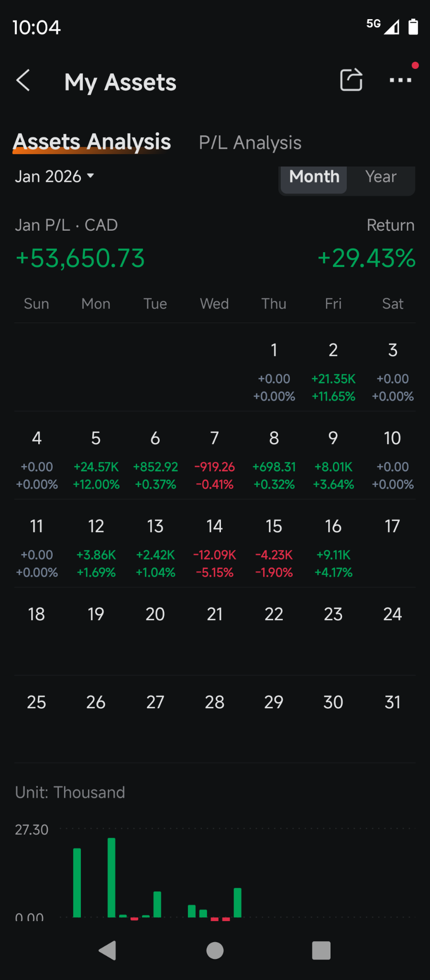Screen dimensions: 430x980
Task: Select January 2 with +21.35K gain
Action: [333, 372]
